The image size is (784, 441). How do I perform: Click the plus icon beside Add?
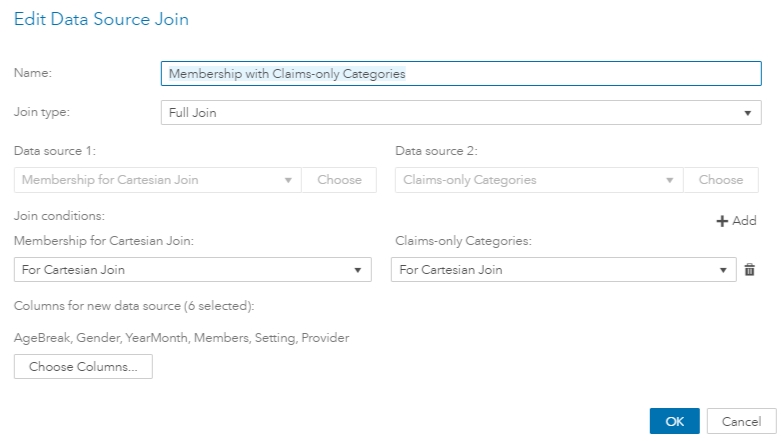[722, 221]
